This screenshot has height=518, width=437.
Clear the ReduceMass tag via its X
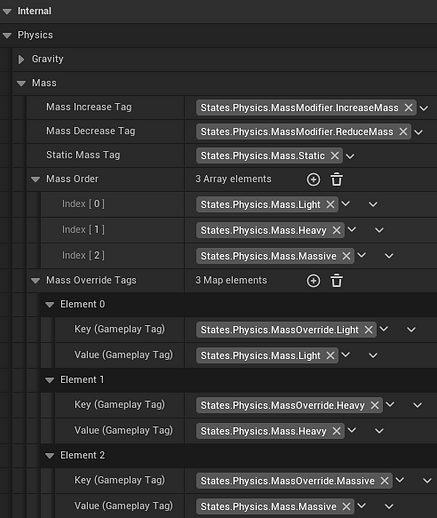403,132
